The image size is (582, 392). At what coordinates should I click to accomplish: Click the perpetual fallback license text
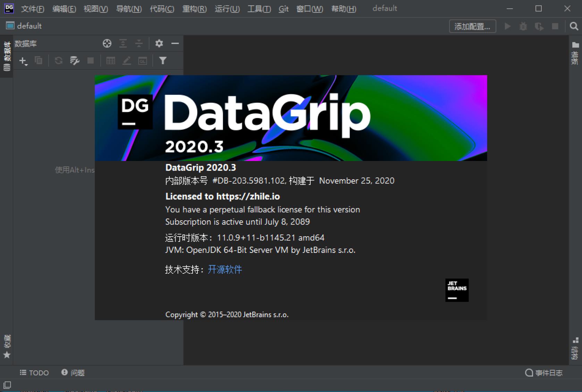pos(262,210)
